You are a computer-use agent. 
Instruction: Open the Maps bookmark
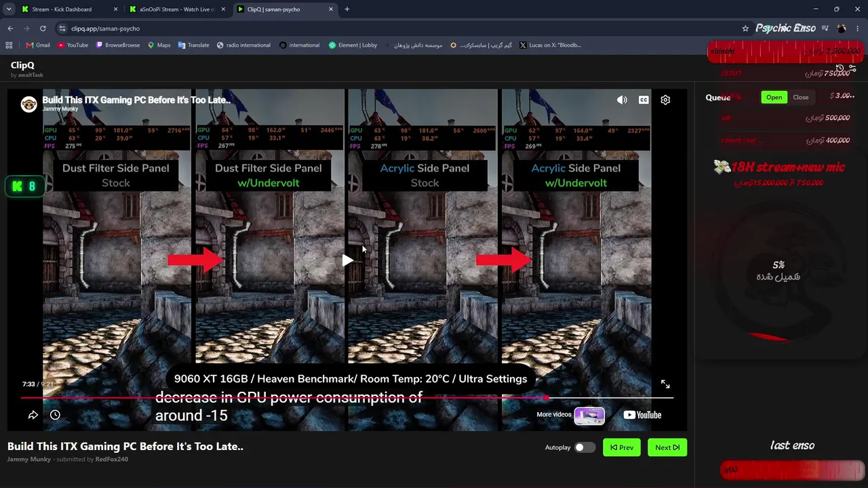click(x=159, y=45)
